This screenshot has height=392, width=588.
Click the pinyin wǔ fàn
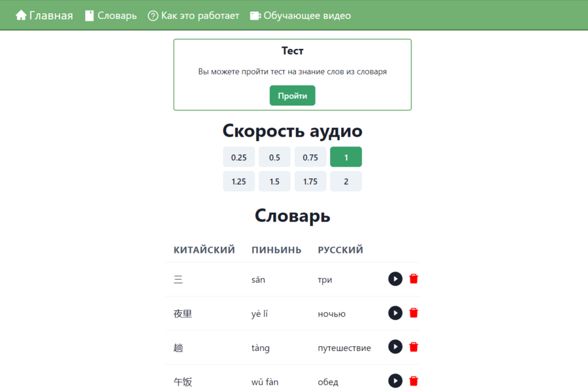[265, 382]
